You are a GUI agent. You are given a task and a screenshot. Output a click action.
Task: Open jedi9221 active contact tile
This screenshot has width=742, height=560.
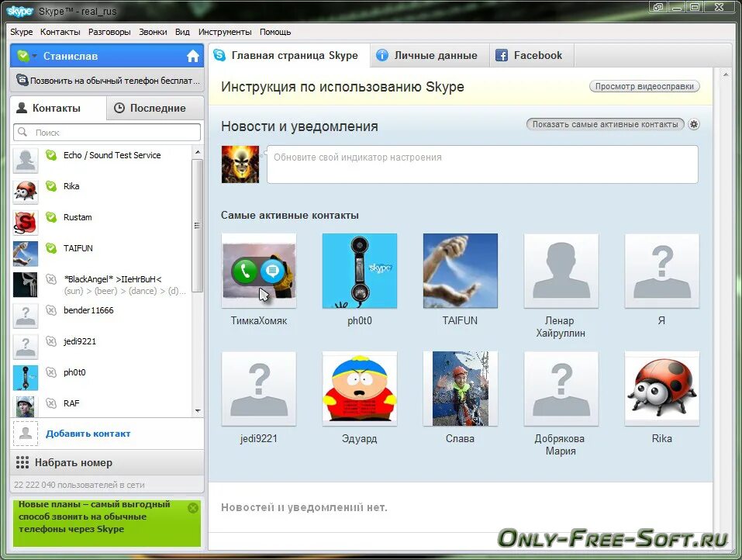259,389
